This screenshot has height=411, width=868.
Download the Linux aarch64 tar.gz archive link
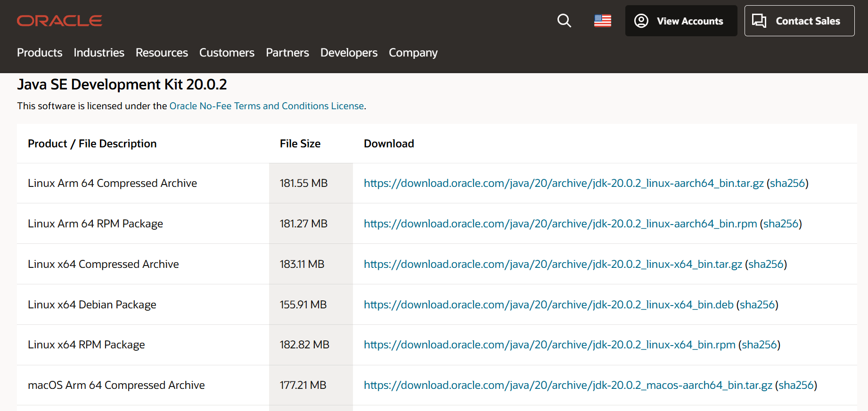click(x=564, y=183)
